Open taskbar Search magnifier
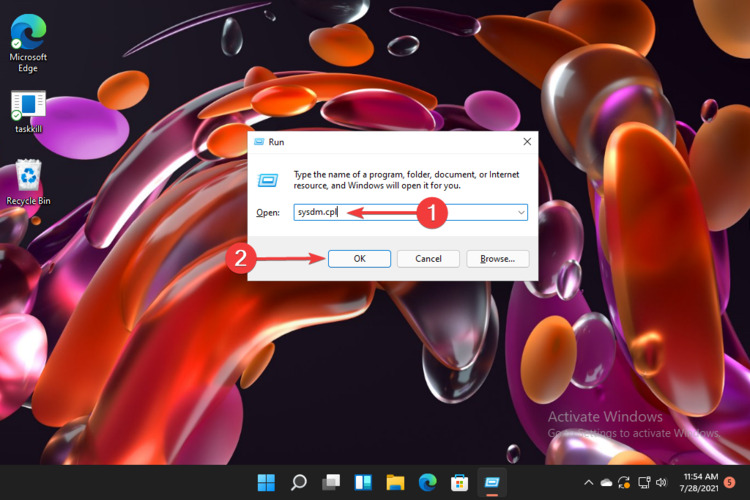 tap(298, 483)
